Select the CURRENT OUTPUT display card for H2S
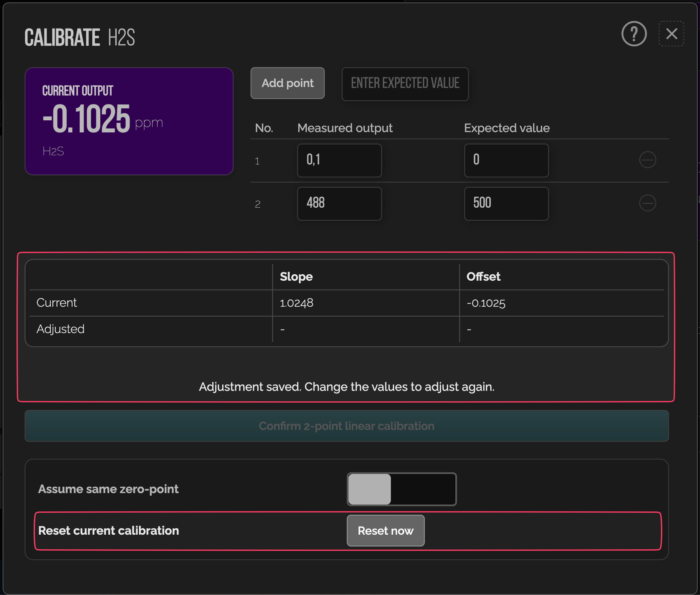This screenshot has height=595, width=700. [x=129, y=121]
